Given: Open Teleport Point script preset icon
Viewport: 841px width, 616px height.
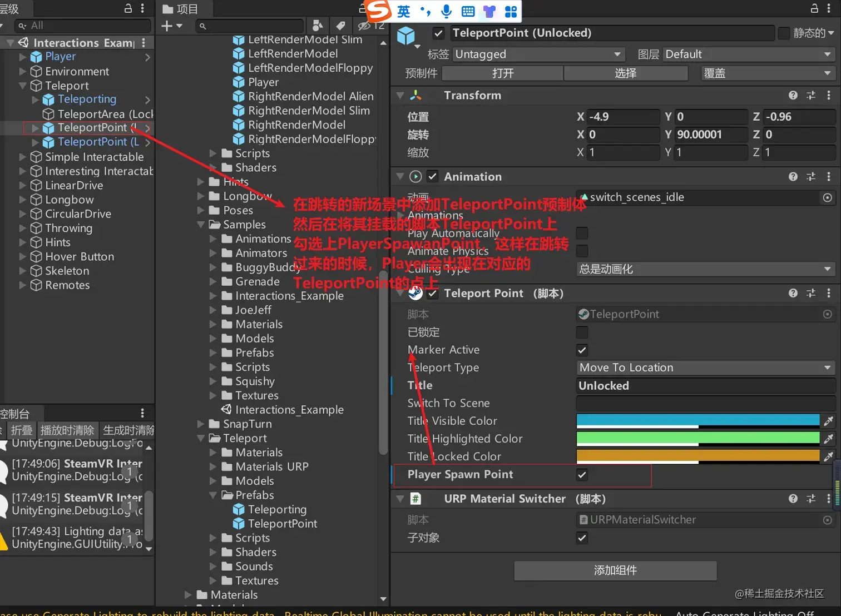Looking at the screenshot, I should [811, 293].
